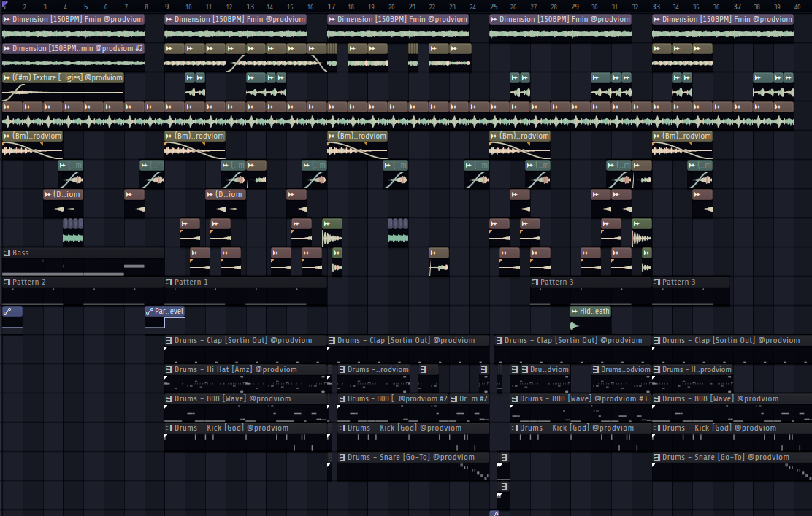Click the automation icon on the Par..evel clip
This screenshot has width=812, height=516.
pos(150,312)
